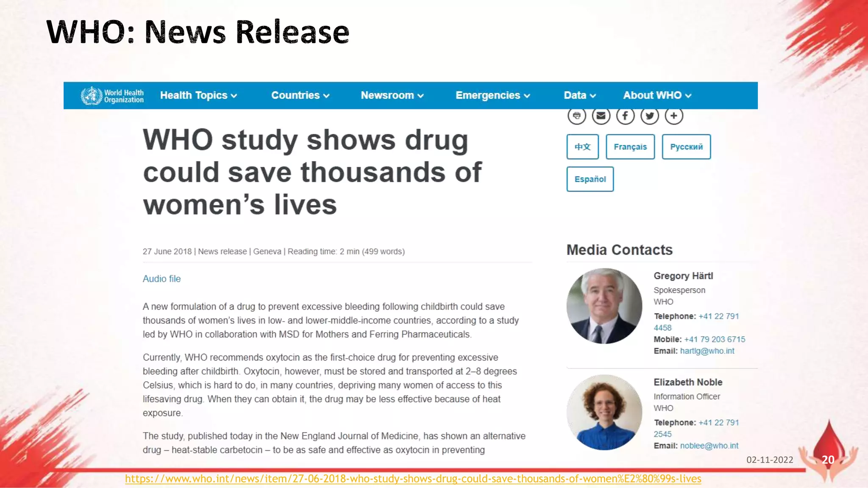Expand the About WHO dropdown
This screenshot has height=488, width=868.
point(657,95)
